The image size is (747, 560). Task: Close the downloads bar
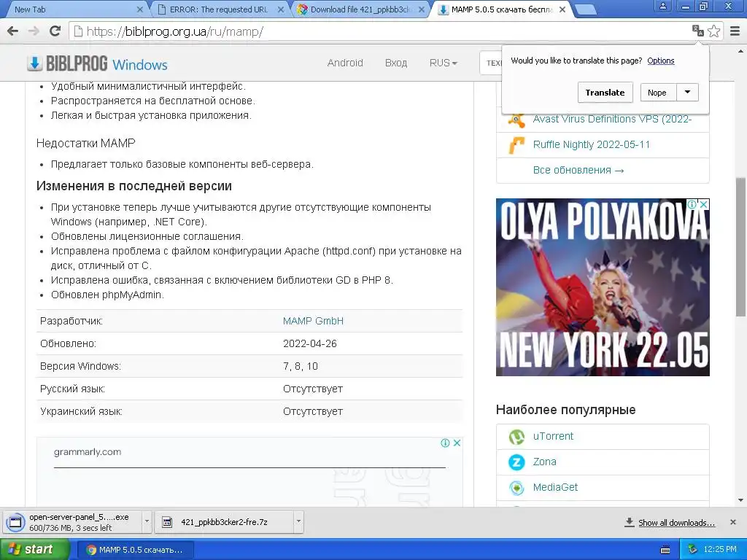point(733,522)
